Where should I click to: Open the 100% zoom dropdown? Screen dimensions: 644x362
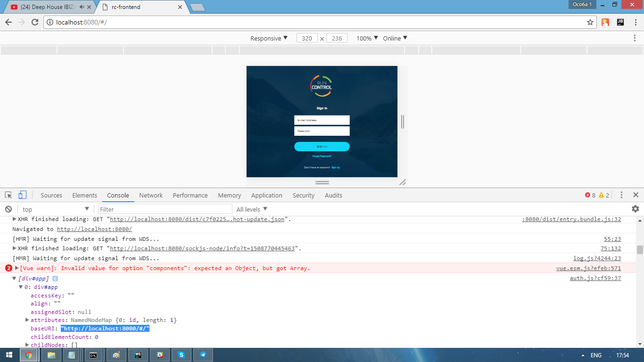(367, 38)
